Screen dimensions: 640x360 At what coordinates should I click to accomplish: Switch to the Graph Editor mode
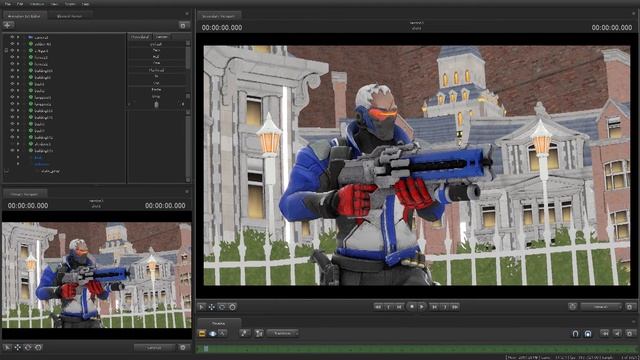(222, 333)
